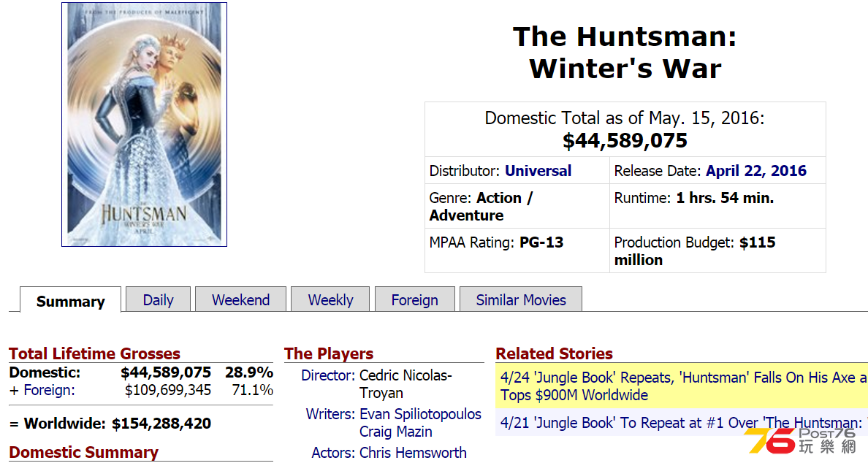The height and width of the screenshot is (463, 868).
Task: Click the Post76 watermark logo
Action: tap(801, 441)
